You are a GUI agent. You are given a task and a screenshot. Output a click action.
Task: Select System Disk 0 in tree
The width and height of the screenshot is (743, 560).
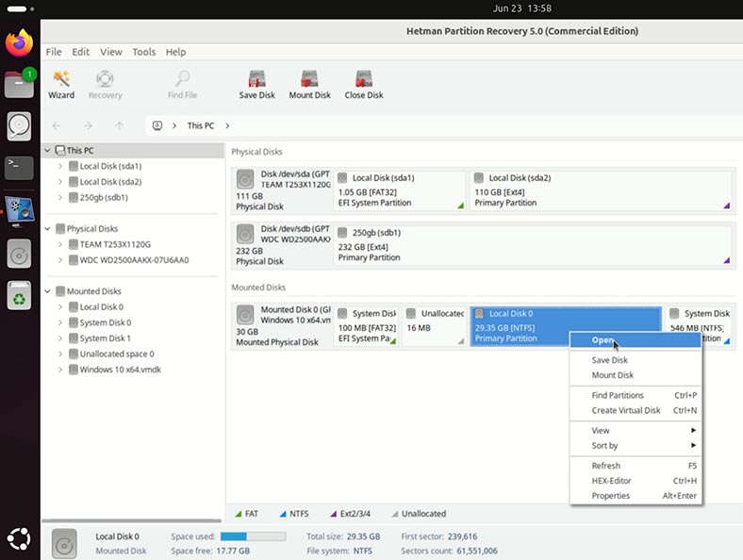coord(106,322)
